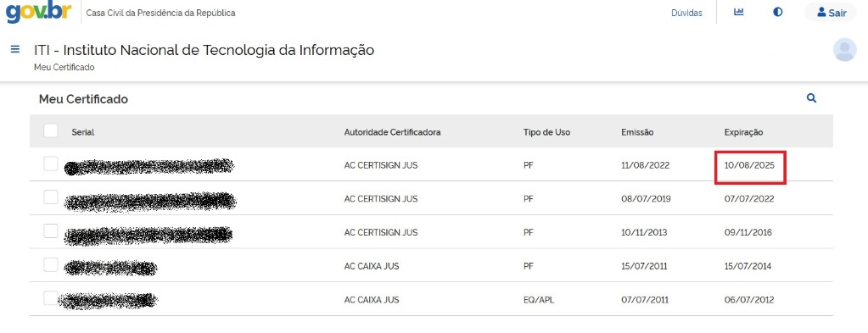Click the gov.br logo
The width and height of the screenshot is (868, 333).
click(x=39, y=12)
